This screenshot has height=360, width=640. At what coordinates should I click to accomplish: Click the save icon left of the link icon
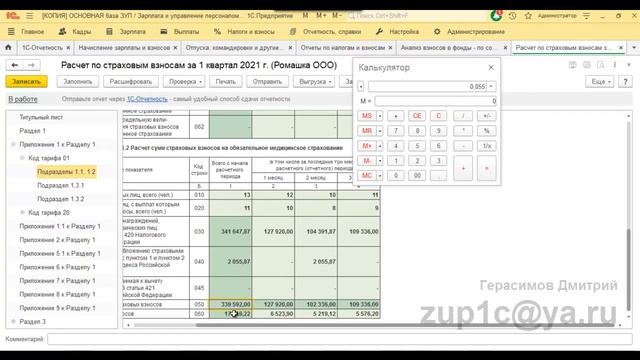point(573,65)
